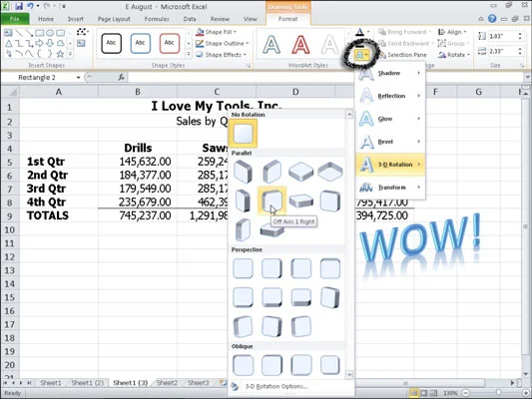Click the rotation gallery scroll down arrow
This screenshot has width=532, height=399.
(349, 375)
